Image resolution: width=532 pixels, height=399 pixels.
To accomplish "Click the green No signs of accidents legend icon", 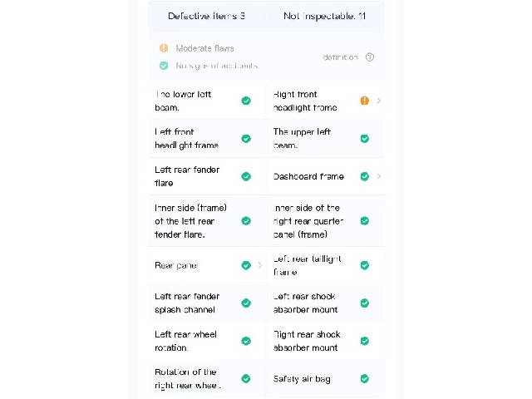I will (164, 66).
